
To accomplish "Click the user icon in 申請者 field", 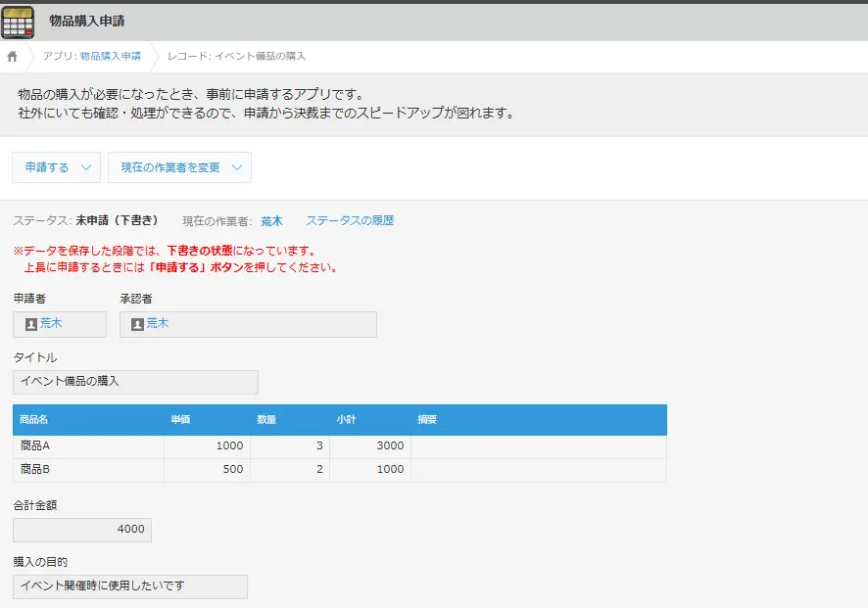I will pos(31,324).
